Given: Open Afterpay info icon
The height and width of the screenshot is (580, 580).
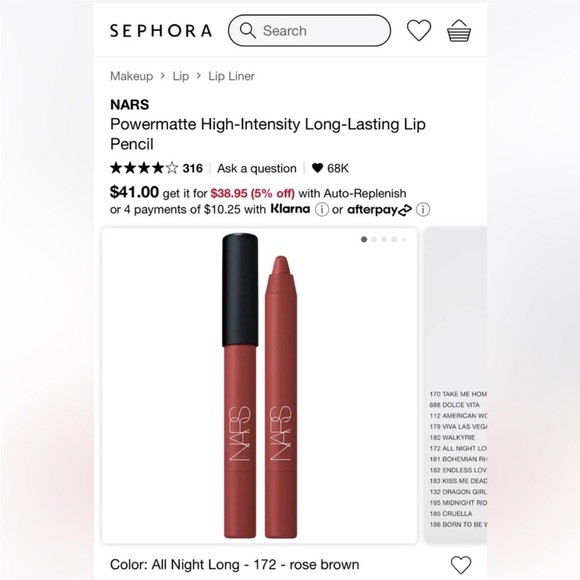Looking at the screenshot, I should point(423,210).
